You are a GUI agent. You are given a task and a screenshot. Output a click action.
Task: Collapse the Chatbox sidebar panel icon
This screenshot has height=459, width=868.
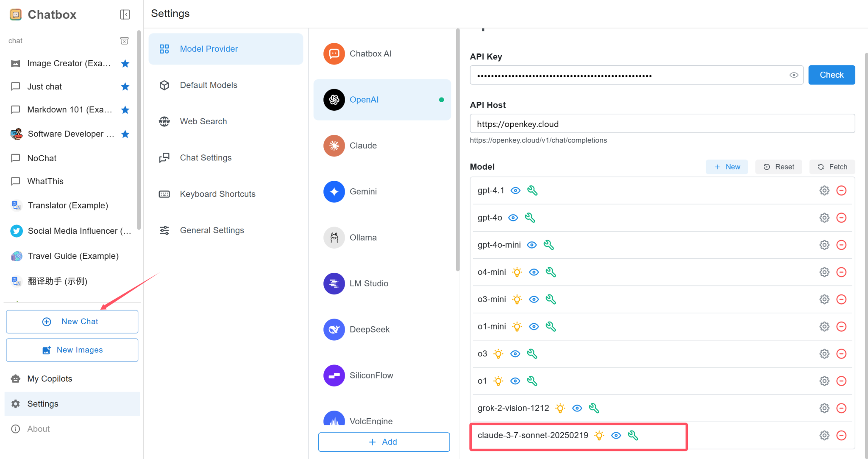pos(125,14)
